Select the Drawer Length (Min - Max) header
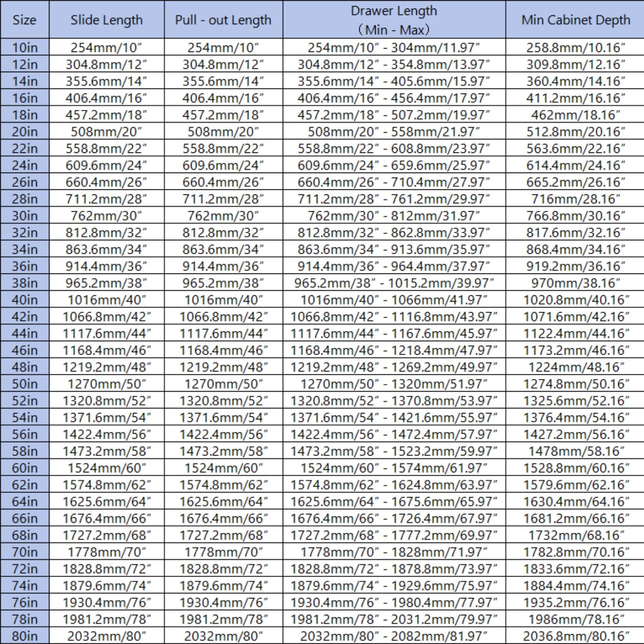 tap(394, 20)
